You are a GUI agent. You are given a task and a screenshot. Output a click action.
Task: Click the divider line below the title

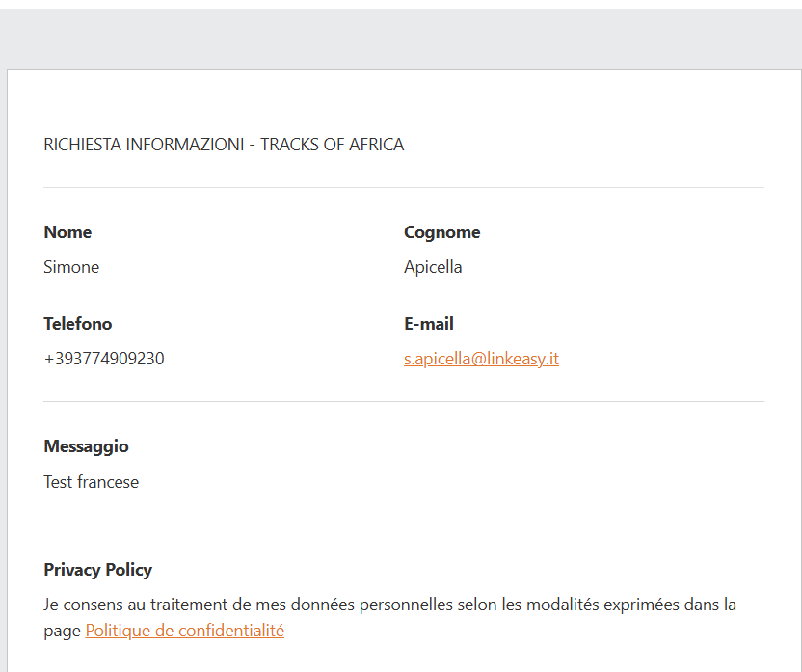(404, 187)
